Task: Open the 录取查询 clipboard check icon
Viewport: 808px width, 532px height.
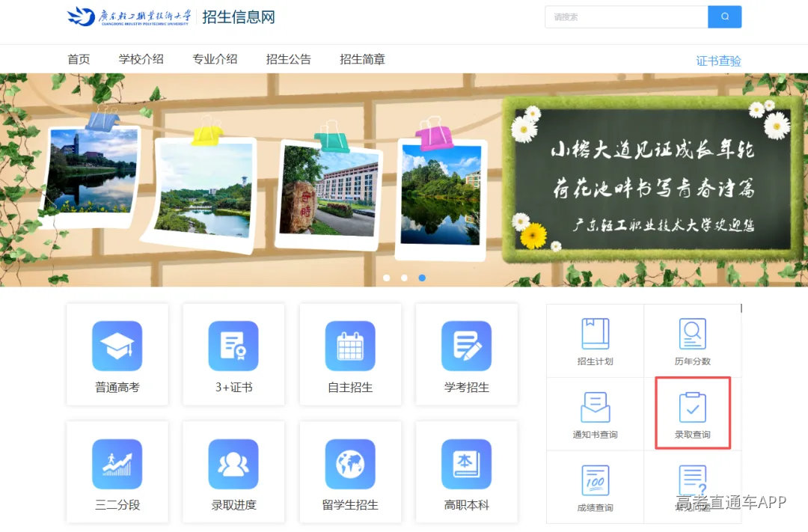Action: pyautogui.click(x=693, y=407)
